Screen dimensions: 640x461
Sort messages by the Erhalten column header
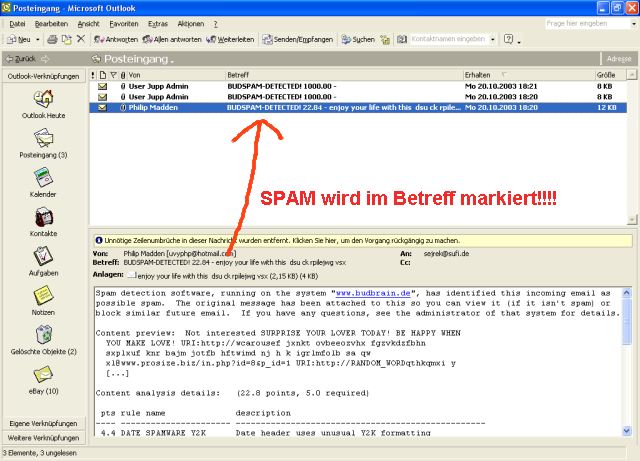(x=478, y=75)
